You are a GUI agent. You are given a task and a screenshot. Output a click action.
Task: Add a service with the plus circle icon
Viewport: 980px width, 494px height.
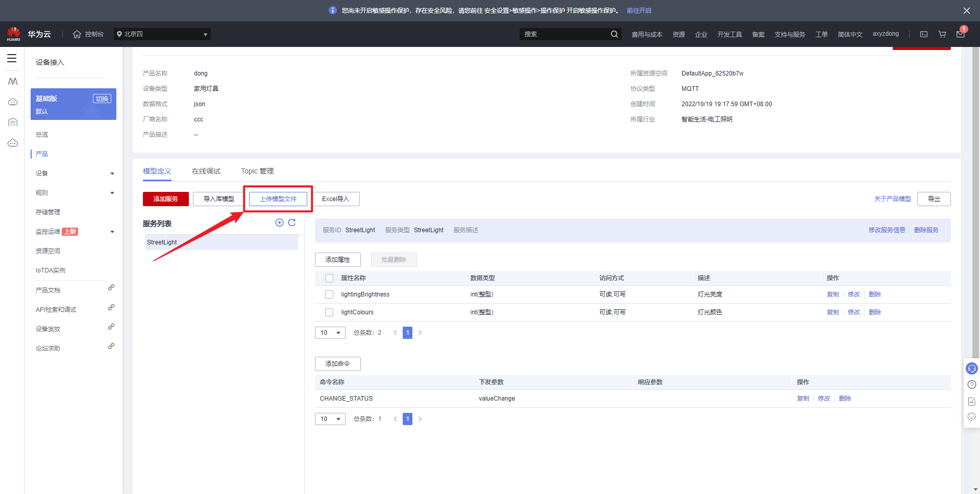point(279,223)
